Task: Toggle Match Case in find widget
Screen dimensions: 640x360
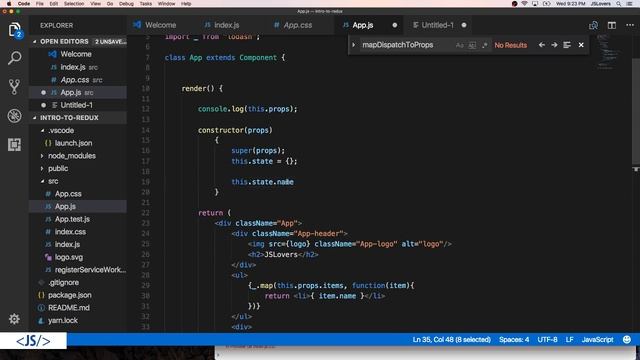Action: (x=460, y=45)
